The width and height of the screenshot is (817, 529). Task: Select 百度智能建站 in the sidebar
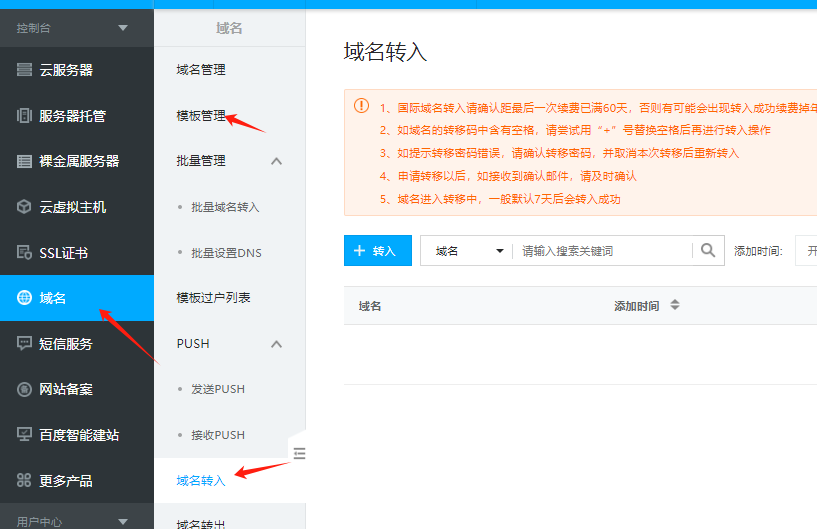point(77,435)
